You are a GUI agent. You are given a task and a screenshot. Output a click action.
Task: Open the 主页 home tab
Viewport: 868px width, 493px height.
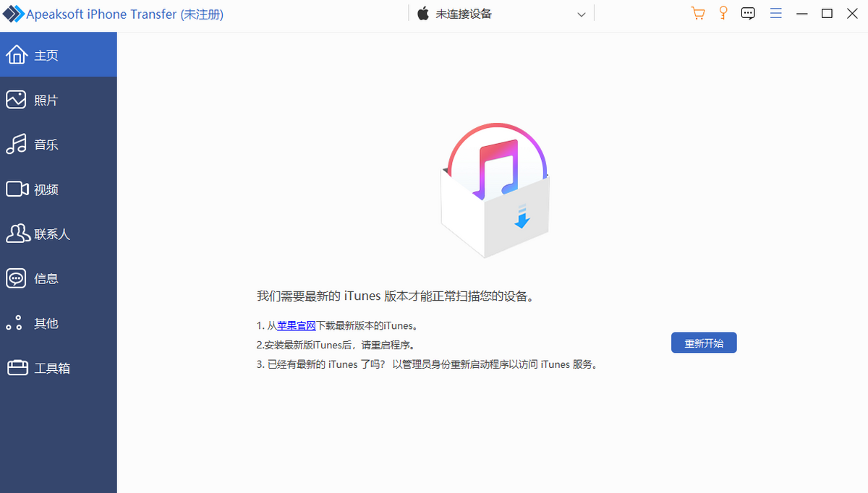[x=59, y=55]
